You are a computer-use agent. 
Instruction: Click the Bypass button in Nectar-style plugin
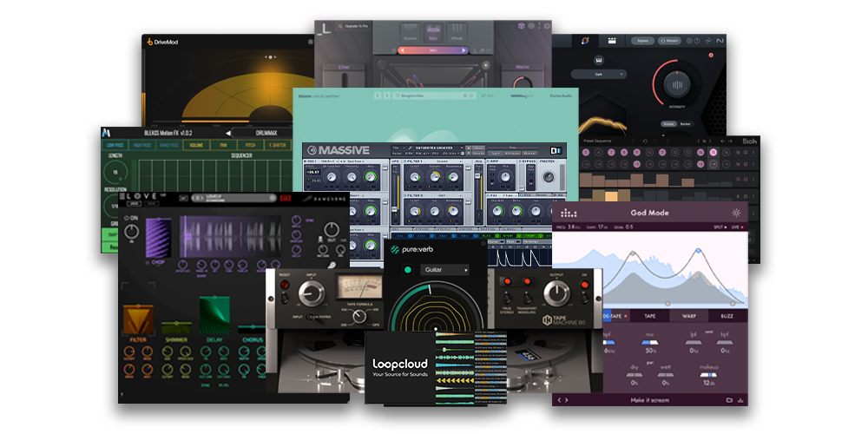pos(642,41)
